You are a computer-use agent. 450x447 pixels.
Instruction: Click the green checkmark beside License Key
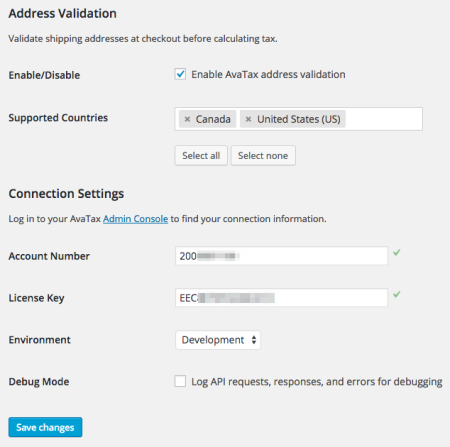click(397, 294)
